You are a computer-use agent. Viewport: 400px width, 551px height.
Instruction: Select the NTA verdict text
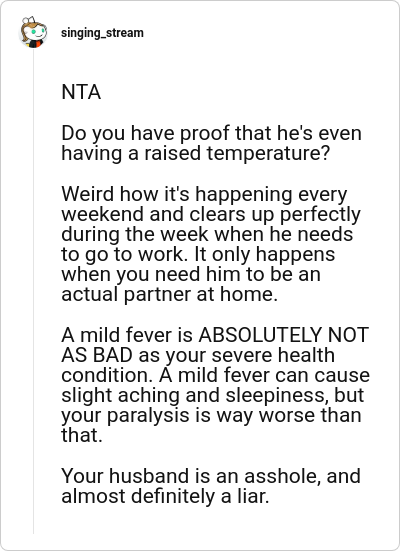point(81,92)
